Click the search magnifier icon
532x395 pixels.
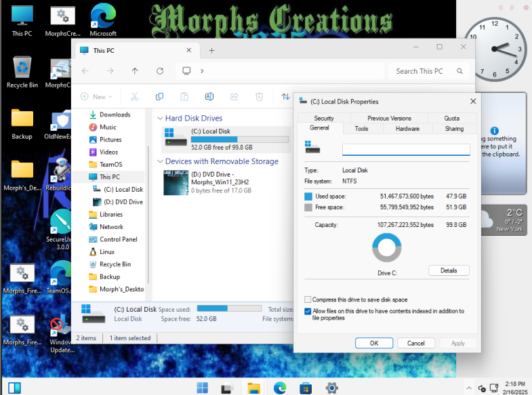click(x=459, y=71)
